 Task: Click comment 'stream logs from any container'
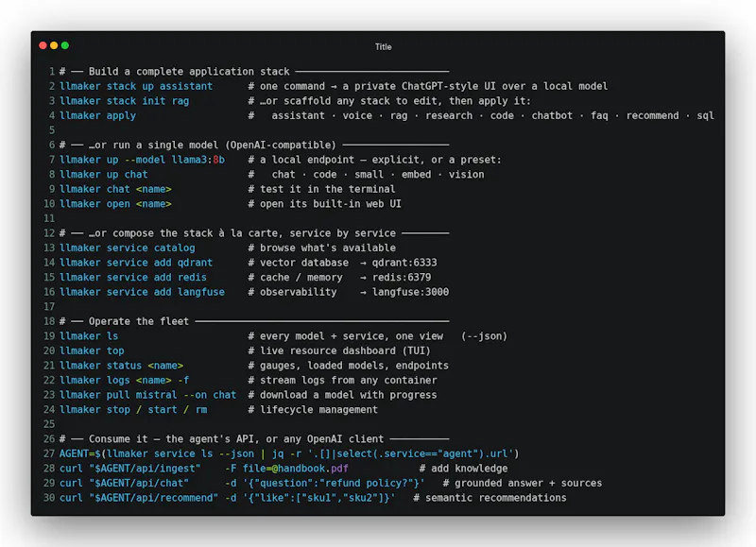point(343,380)
